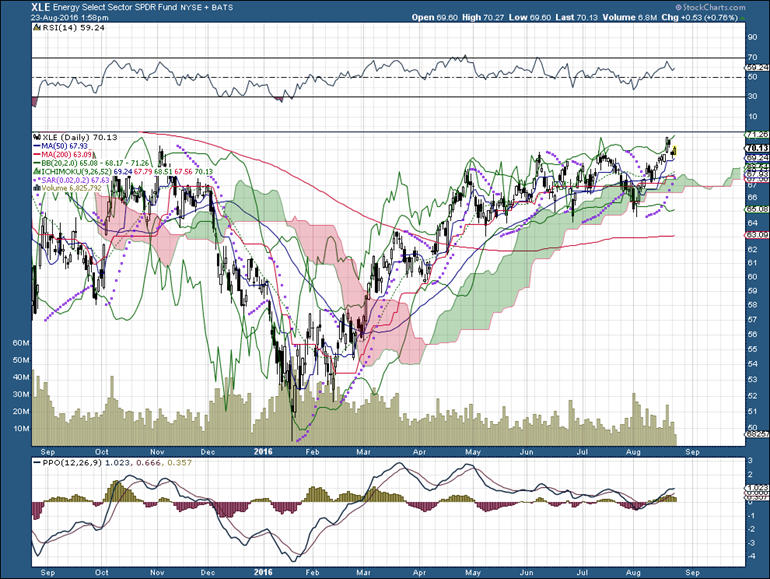Click the 'MA(50) 67.93' legend text

click(65, 146)
